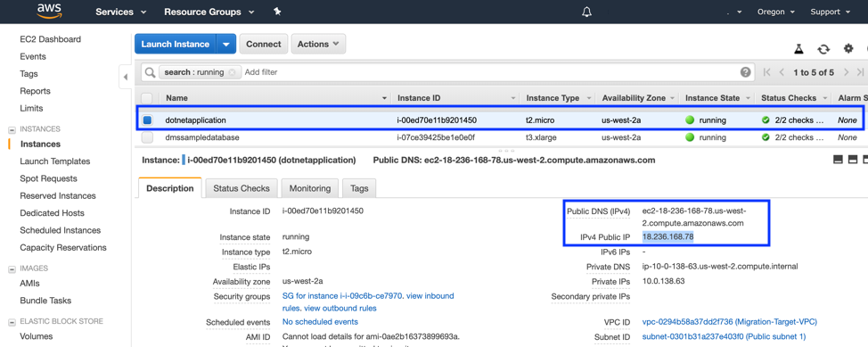This screenshot has width=868, height=347.
Task: Go to the AWS home logo
Action: (x=51, y=11)
